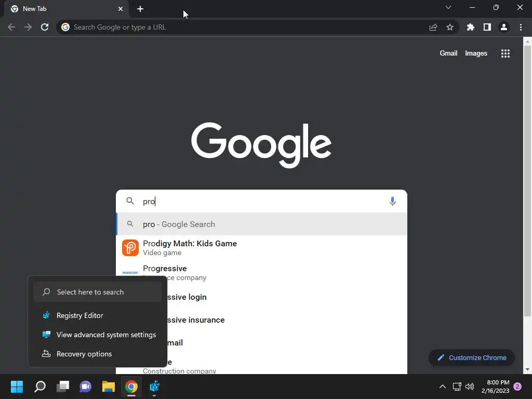This screenshot has height=399, width=532.
Task: Share this page icon in address bar
Action: pos(433,27)
